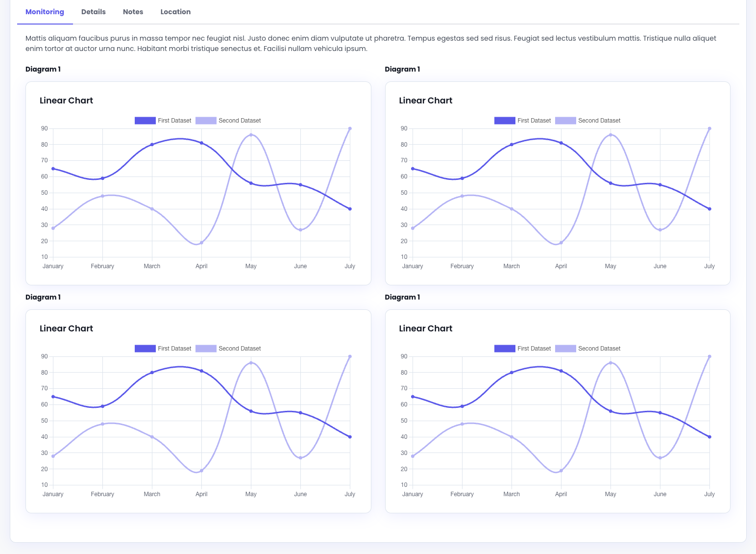Screen dimensions: 756x554
Task: Click the '90' y-axis value in top-left chart
Action: pos(45,128)
